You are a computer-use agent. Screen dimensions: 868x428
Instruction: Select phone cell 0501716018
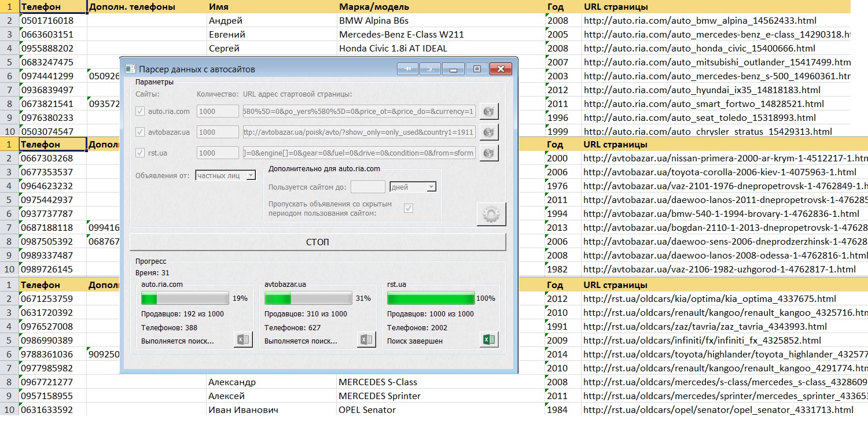click(53, 20)
